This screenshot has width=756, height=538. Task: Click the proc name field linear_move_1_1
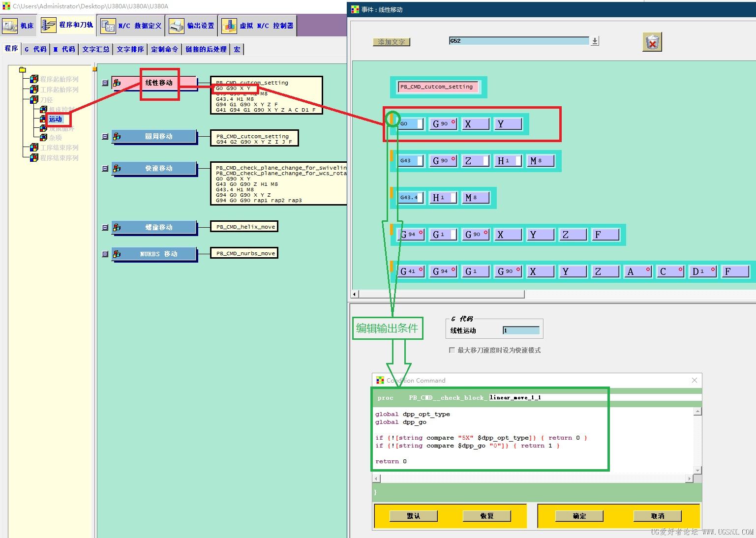tap(595, 397)
